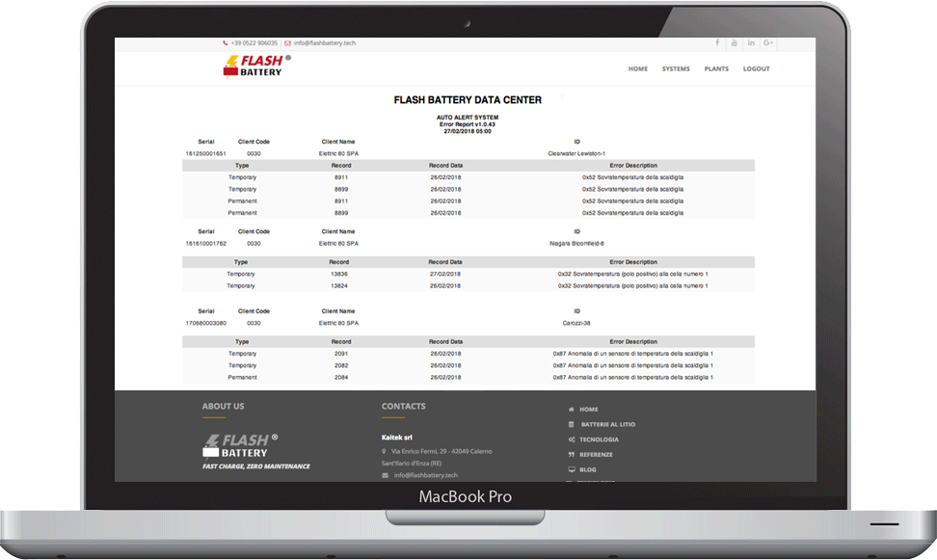Go to Blog from the footer
The width and height of the screenshot is (937, 560).
click(588, 470)
